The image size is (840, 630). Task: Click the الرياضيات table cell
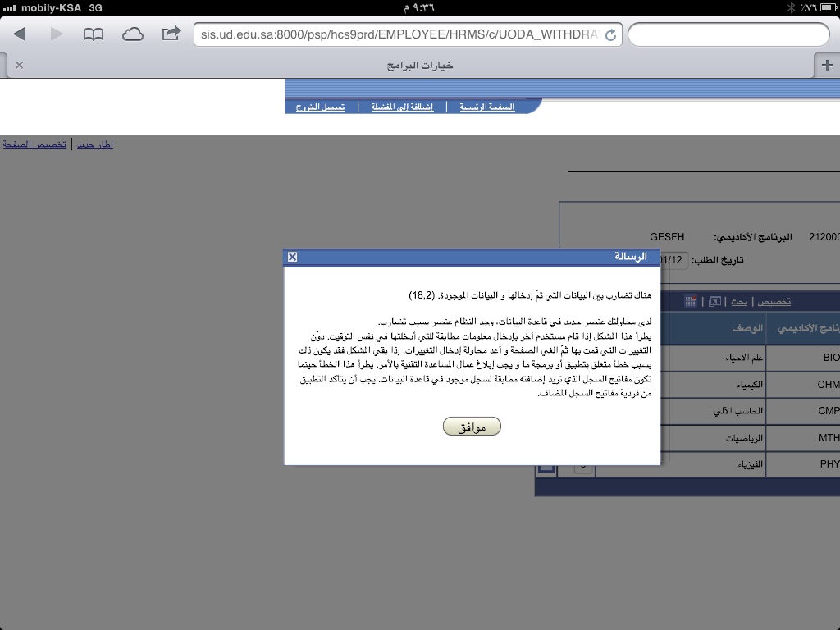[x=745, y=438]
